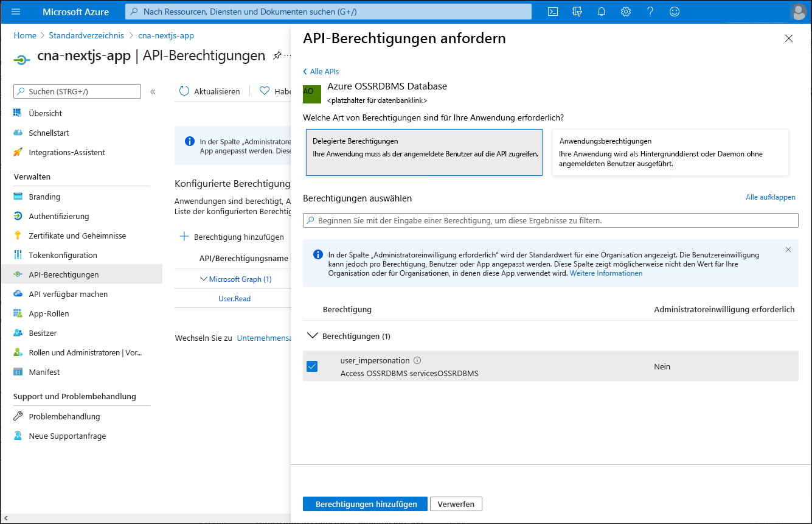812x524 pixels.
Task: Dismiss the blue info banner
Action: pos(788,250)
